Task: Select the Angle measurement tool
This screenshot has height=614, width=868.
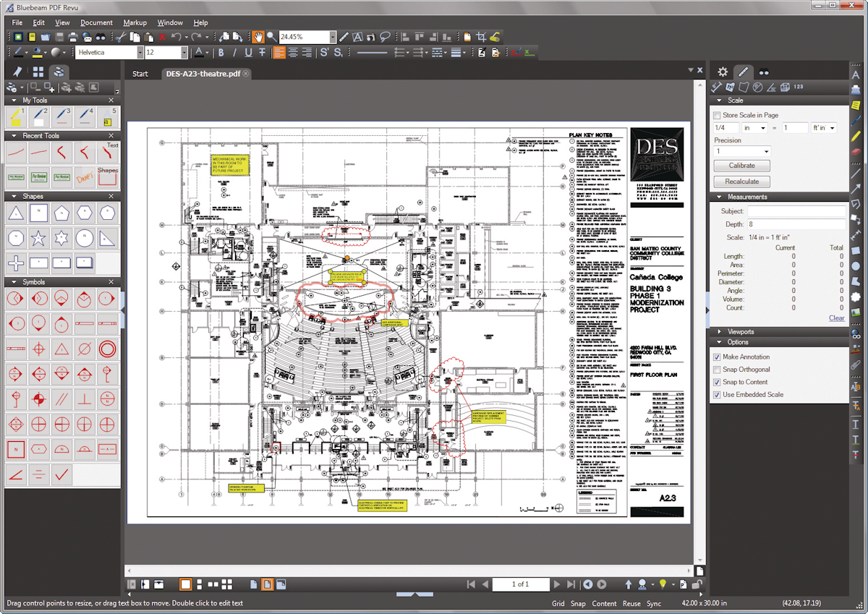Action: 770,87
